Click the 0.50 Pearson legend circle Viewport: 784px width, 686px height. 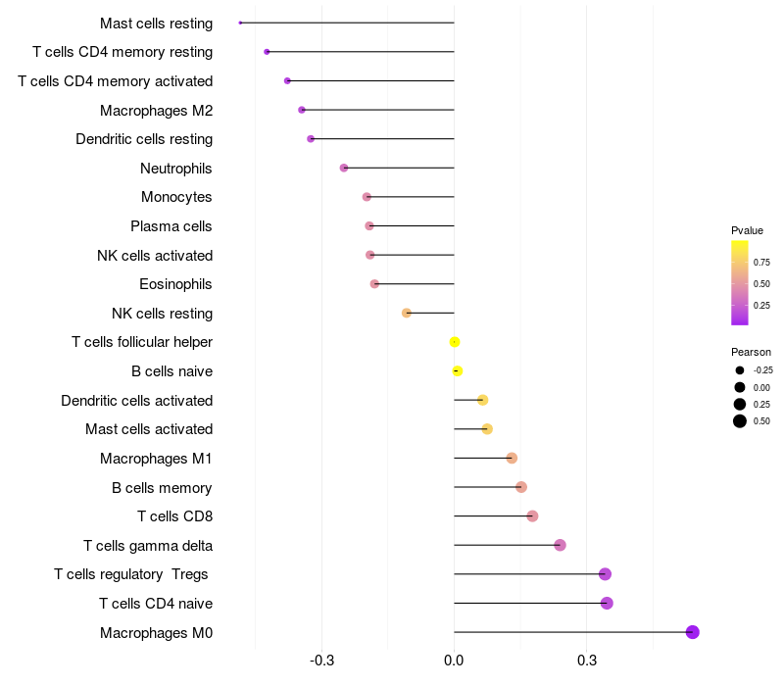740,421
